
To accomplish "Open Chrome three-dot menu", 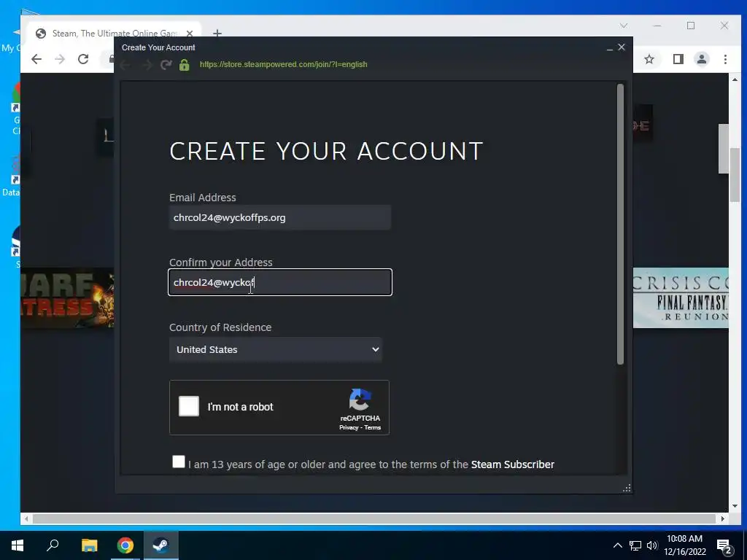I will (x=725, y=59).
